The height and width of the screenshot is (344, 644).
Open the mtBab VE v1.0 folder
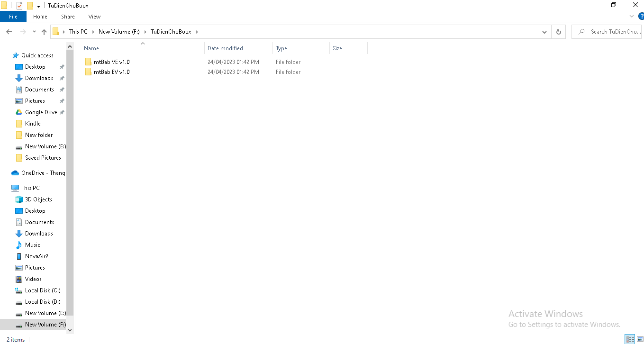pyautogui.click(x=111, y=62)
